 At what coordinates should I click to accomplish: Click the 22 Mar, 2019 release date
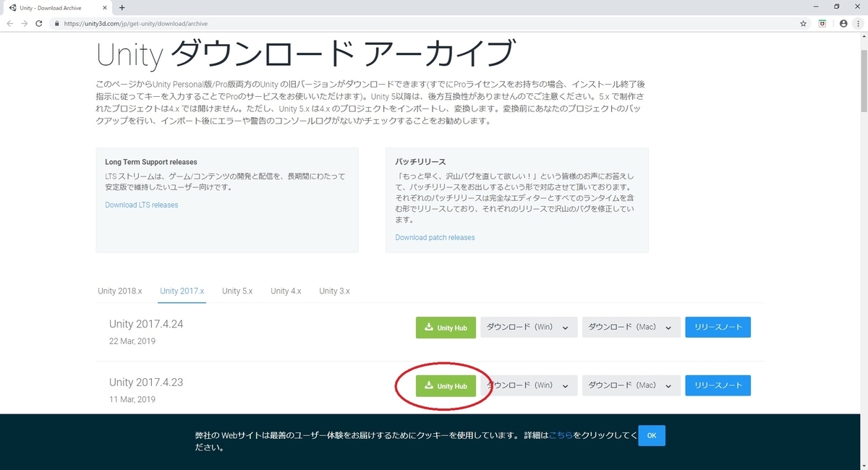click(132, 341)
